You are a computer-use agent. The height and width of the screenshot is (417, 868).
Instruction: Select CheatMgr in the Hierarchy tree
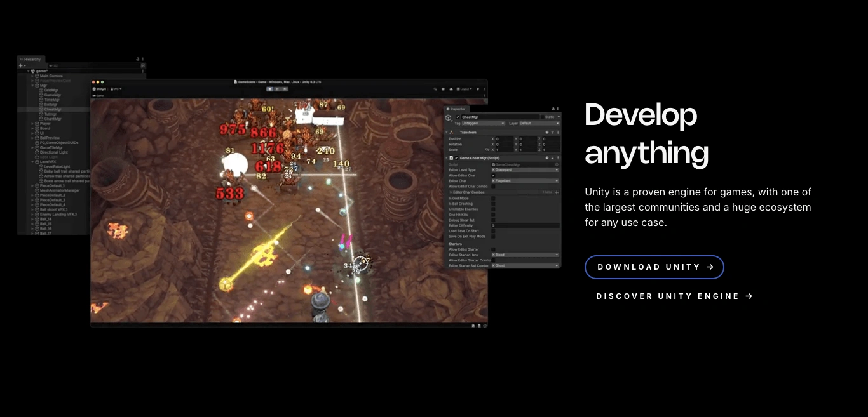click(53, 109)
